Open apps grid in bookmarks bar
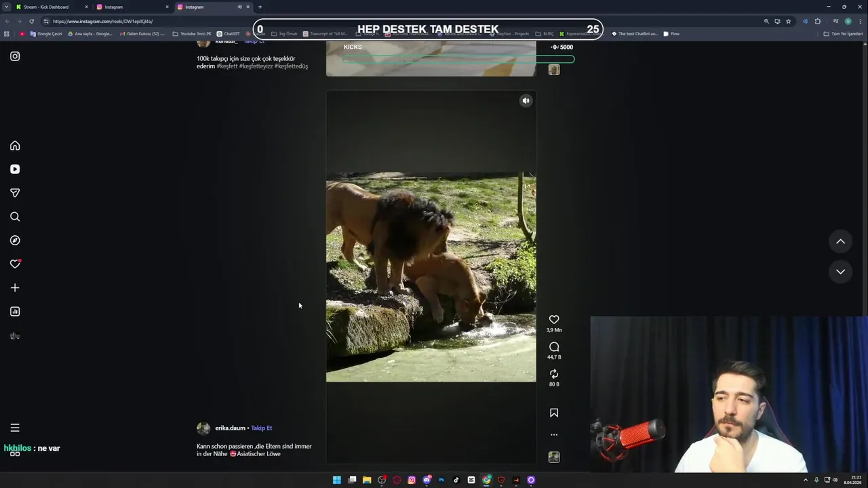The height and width of the screenshot is (488, 868). [7, 33]
